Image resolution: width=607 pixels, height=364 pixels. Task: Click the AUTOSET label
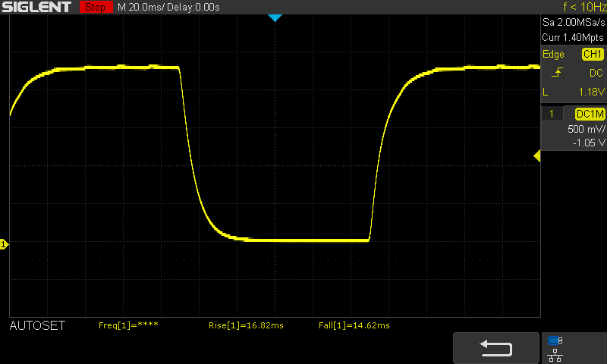click(37, 326)
